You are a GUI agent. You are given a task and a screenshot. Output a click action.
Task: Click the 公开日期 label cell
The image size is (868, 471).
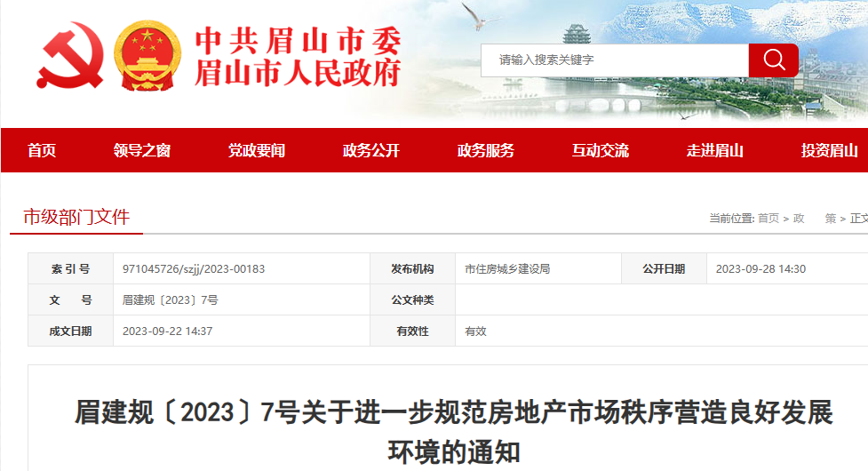pyautogui.click(x=664, y=269)
